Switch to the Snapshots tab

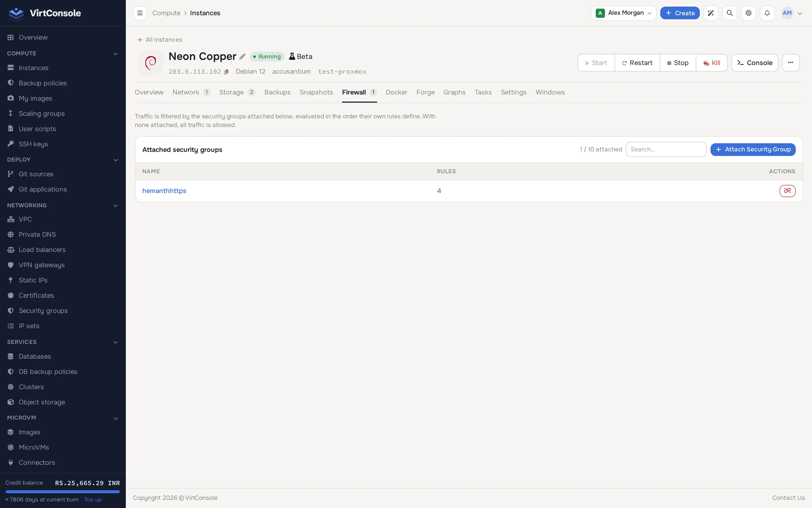point(316,92)
